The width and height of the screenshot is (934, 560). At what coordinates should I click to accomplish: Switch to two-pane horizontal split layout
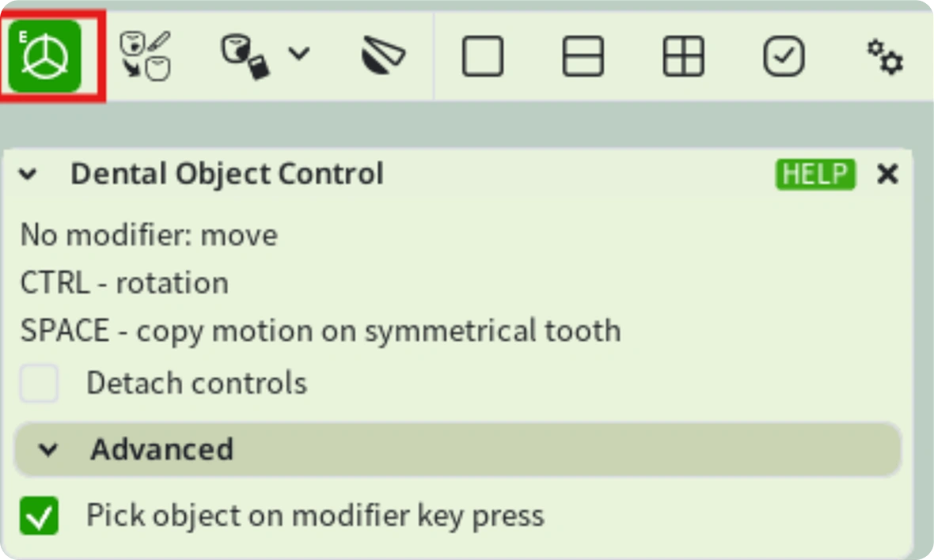pos(583,56)
